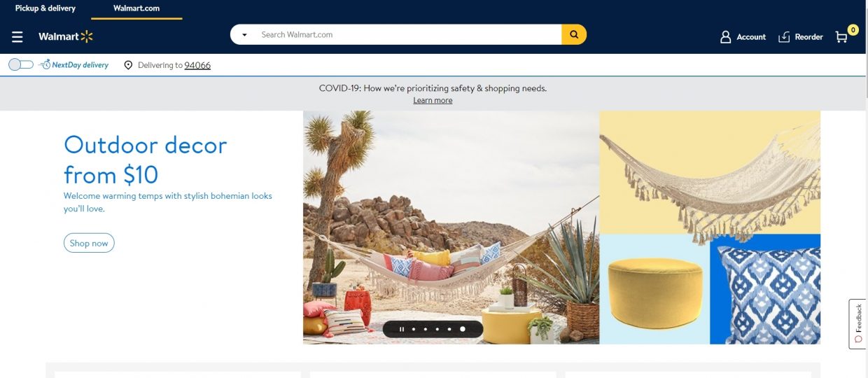868x378 pixels.
Task: Pause the hero carousel slideshow
Action: click(x=402, y=329)
